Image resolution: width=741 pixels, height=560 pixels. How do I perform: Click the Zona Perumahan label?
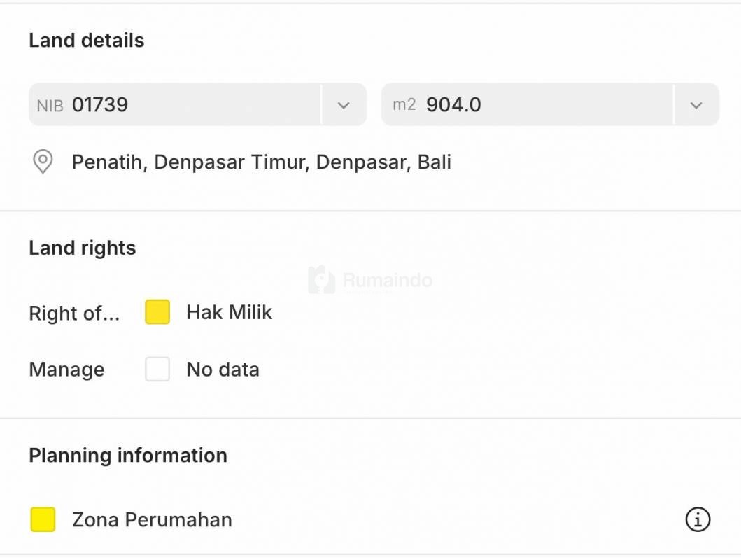pos(152,520)
